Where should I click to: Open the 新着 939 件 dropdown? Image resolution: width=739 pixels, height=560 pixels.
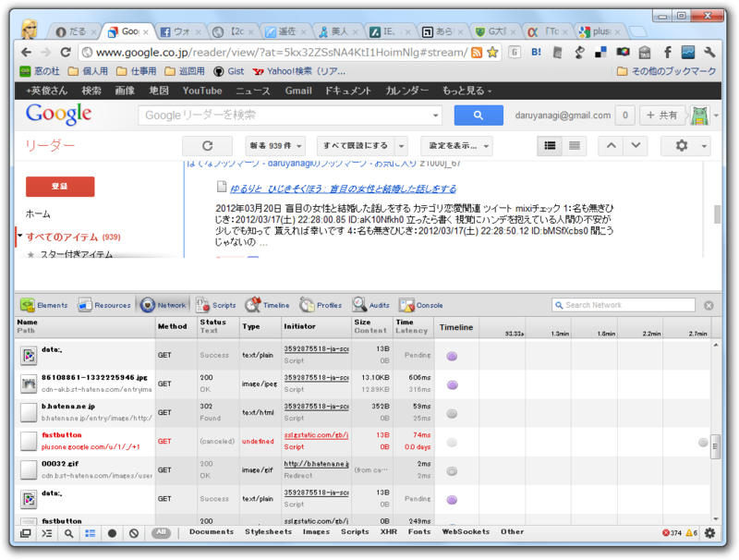(x=275, y=146)
